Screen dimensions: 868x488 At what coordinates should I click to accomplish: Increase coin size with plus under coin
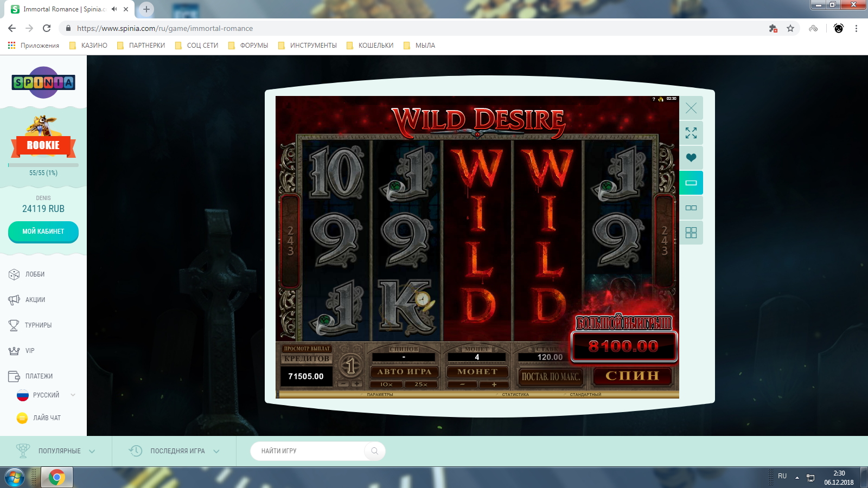pyautogui.click(x=357, y=384)
